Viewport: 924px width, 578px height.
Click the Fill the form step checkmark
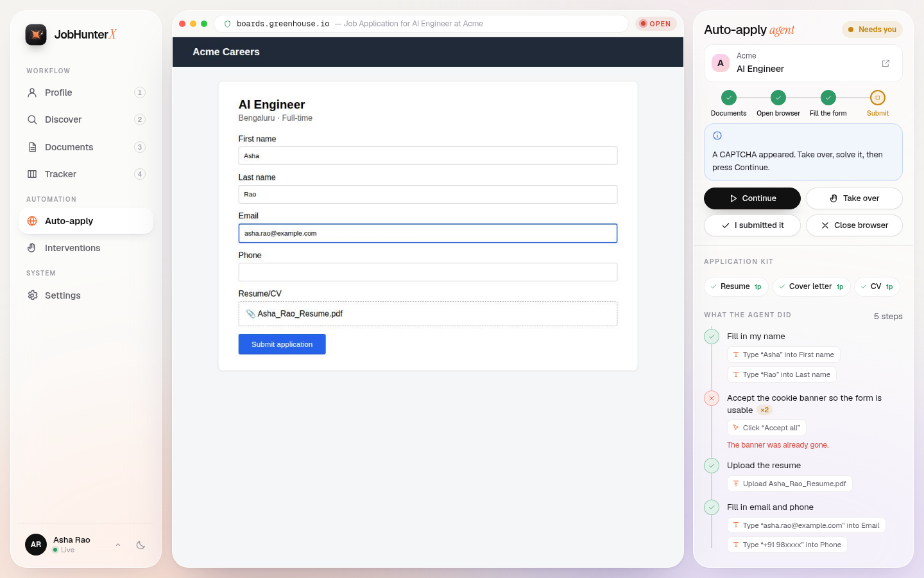(828, 98)
